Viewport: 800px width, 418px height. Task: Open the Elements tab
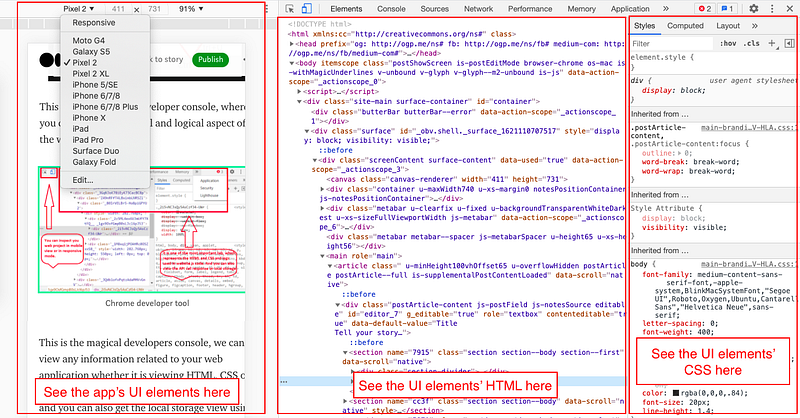click(346, 9)
